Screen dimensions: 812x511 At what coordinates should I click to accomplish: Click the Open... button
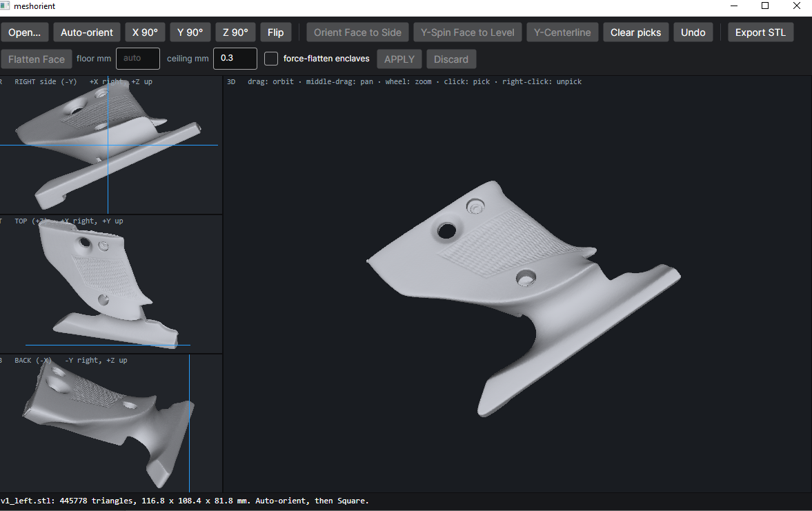point(24,32)
